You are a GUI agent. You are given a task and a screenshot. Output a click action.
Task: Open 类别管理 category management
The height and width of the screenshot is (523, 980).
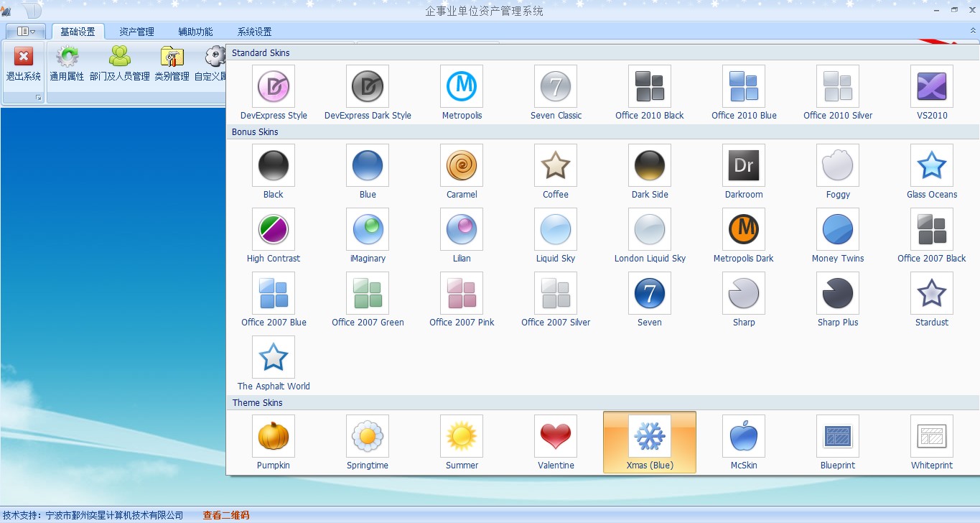[x=172, y=65]
